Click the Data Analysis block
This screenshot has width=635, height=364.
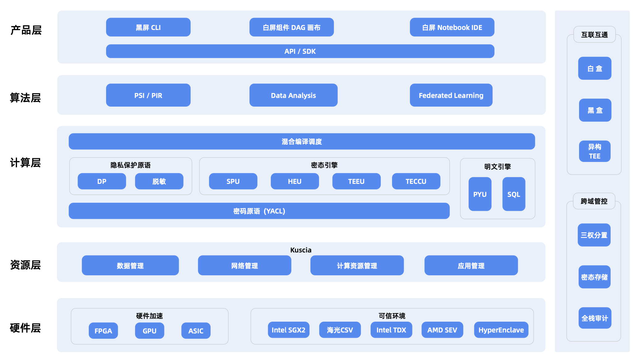(293, 95)
